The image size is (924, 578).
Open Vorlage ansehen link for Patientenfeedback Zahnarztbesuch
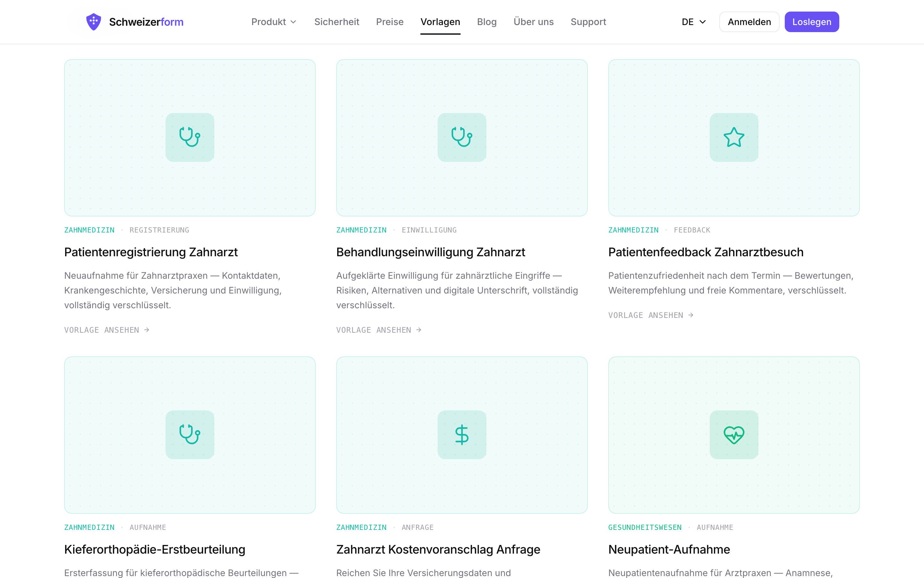(x=651, y=315)
